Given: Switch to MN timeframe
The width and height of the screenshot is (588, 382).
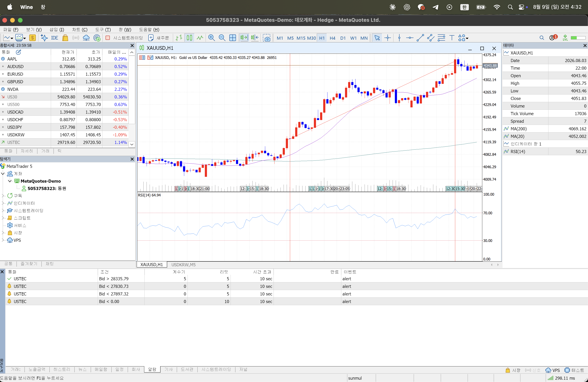Looking at the screenshot, I should [x=364, y=38].
